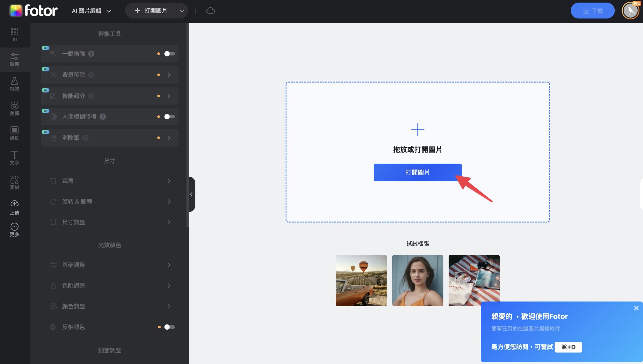Select the 特效 effects flask icon
643x364 pixels.
pos(14,84)
